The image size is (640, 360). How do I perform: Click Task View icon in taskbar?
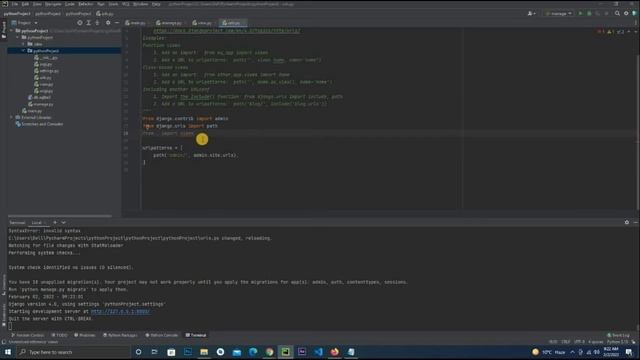154,352
